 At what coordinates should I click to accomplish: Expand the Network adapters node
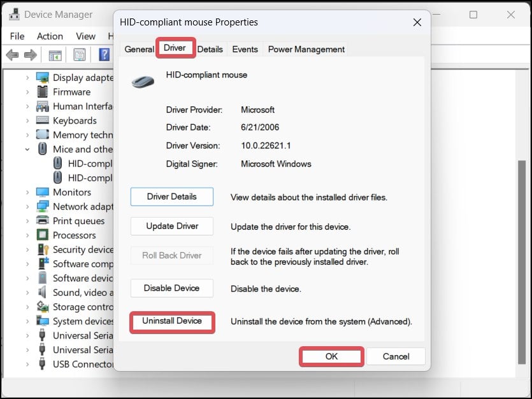pyautogui.click(x=27, y=206)
